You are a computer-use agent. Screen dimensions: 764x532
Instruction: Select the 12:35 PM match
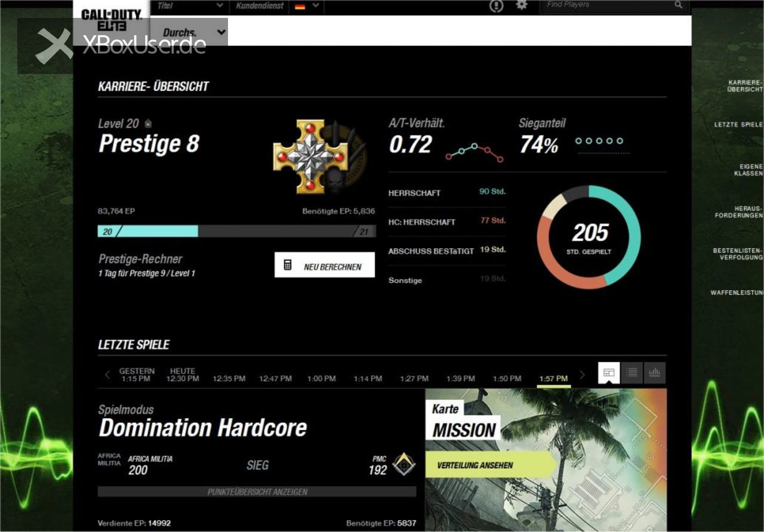pos(229,379)
